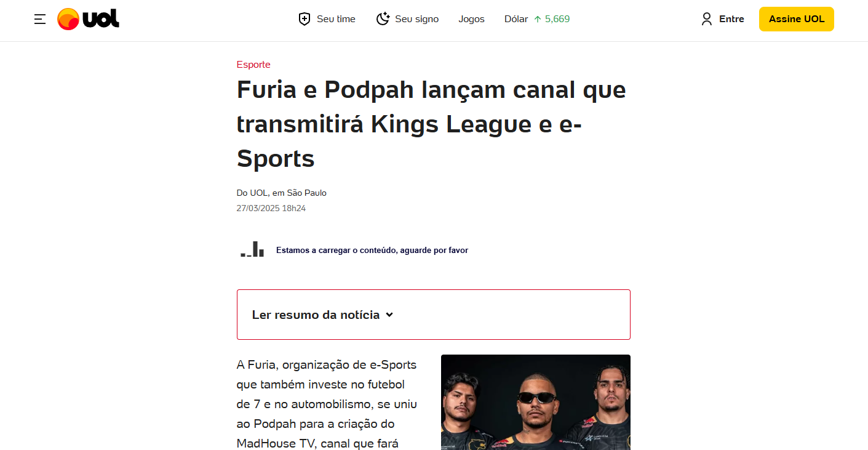Click the Do UOL, em São Paulo byline
This screenshot has width=868, height=450.
pyautogui.click(x=282, y=193)
